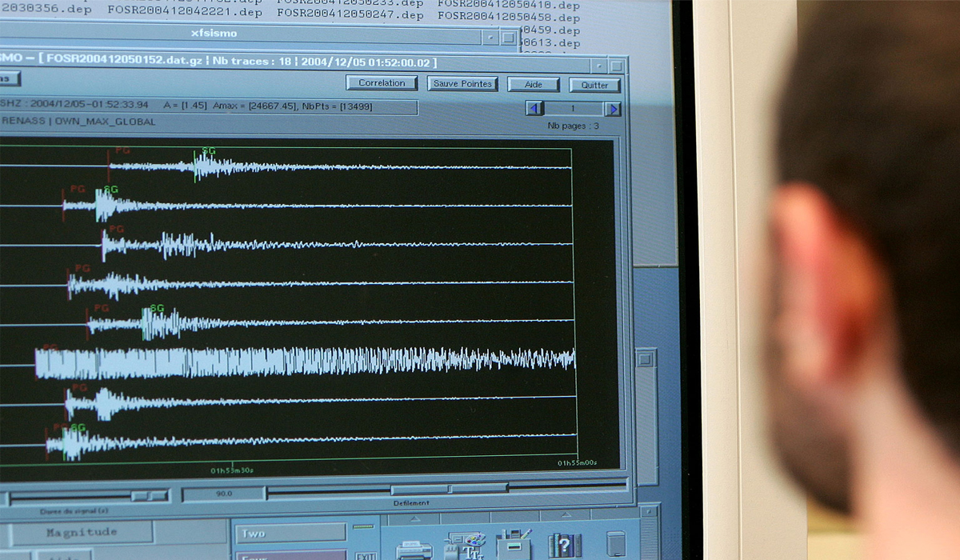Click the 01h55m00s time axis label
This screenshot has height=560, width=960.
(x=578, y=463)
